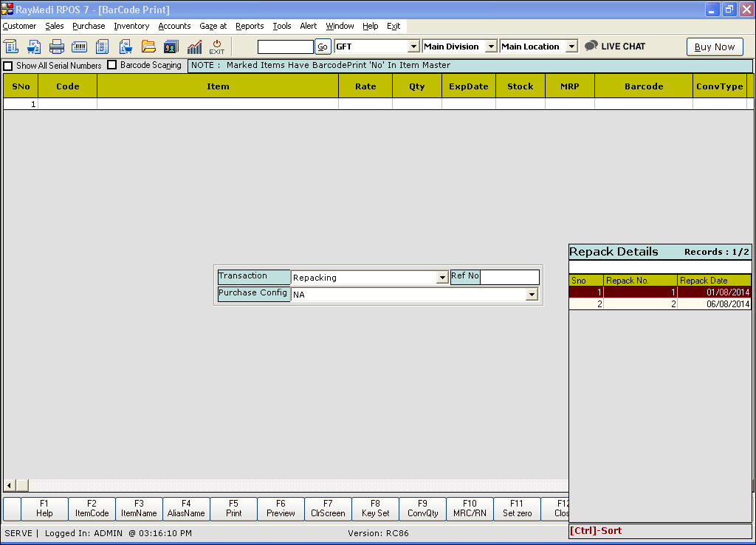756x545 pixels.
Task: Open the Tools menu
Action: pyautogui.click(x=282, y=26)
